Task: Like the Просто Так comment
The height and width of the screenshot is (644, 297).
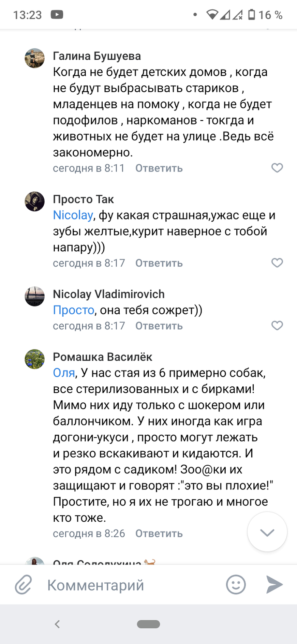Action: (x=277, y=263)
